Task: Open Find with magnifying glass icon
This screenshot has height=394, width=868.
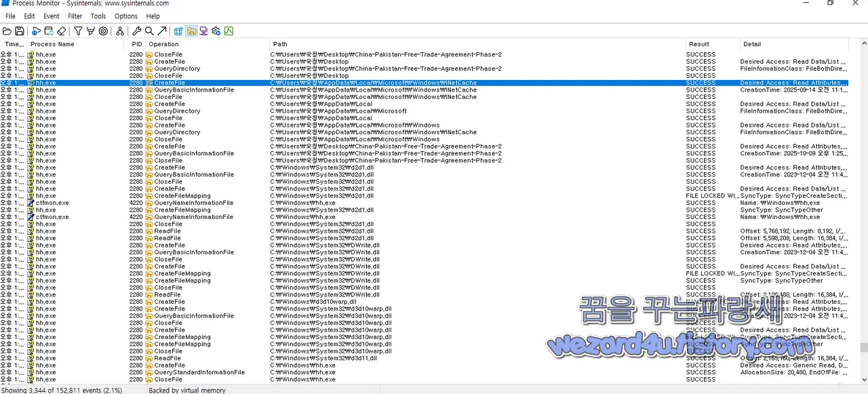Action: point(149,31)
